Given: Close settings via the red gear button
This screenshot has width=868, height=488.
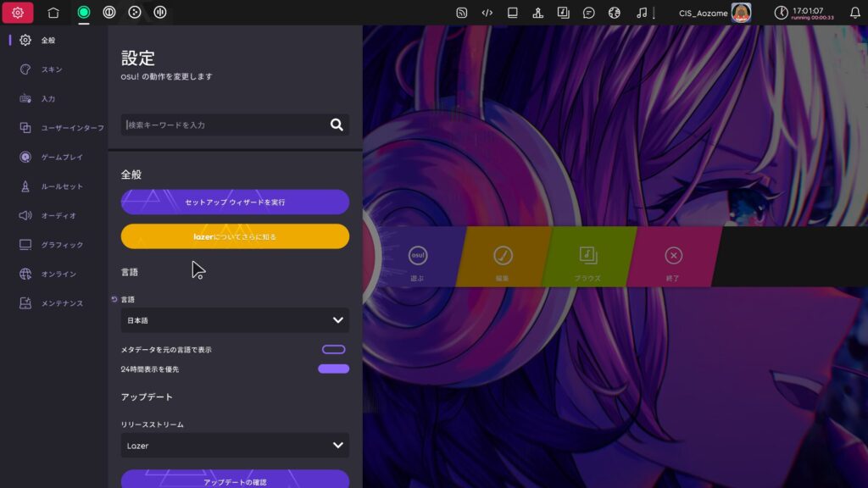Looking at the screenshot, I should 18,12.
